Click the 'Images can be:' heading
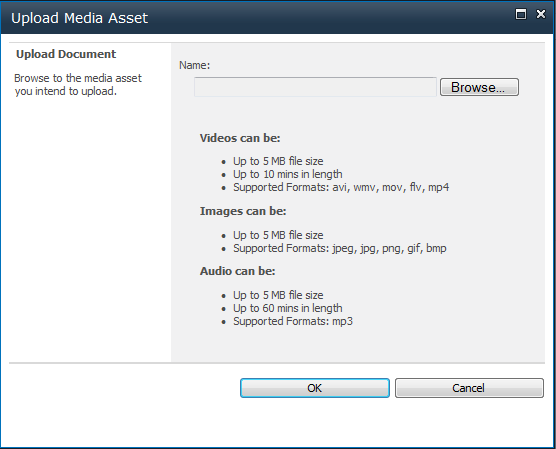Image resolution: width=556 pixels, height=449 pixels. tap(243, 211)
